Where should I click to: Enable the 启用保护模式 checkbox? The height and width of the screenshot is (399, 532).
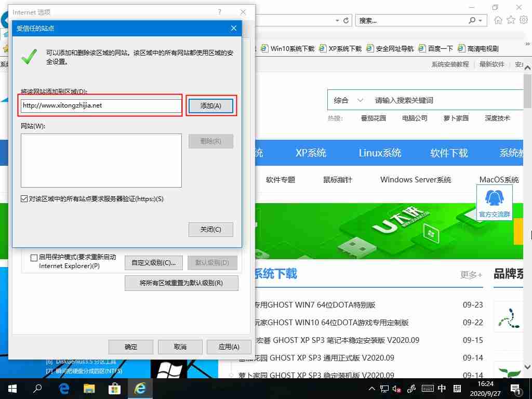tap(34, 257)
